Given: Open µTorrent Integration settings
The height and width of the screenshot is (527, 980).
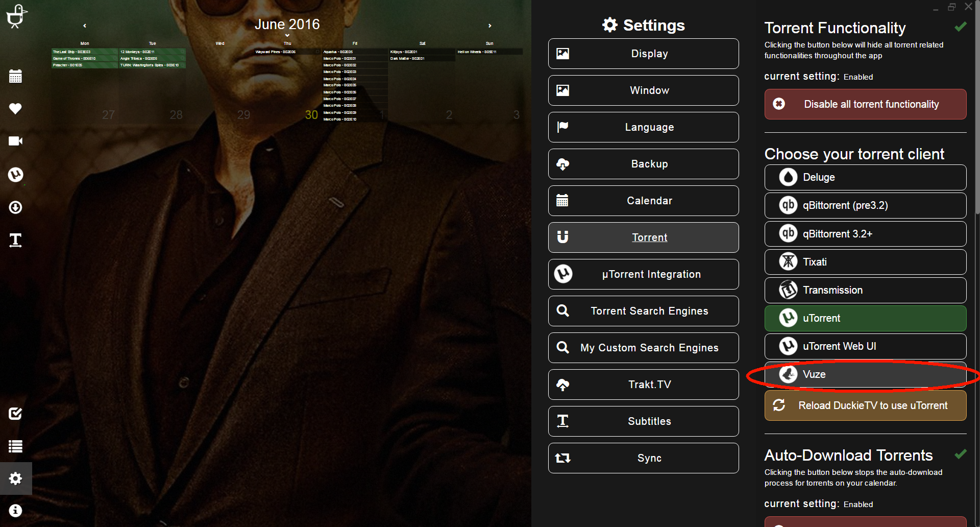Looking at the screenshot, I should (643, 274).
